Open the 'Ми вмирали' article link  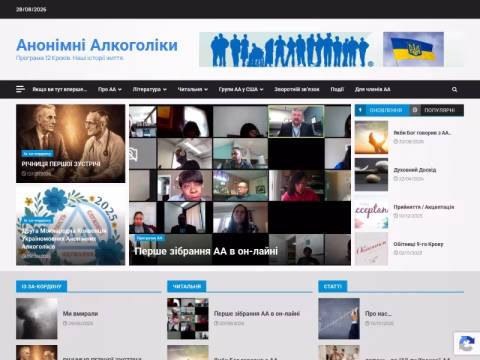(80, 314)
